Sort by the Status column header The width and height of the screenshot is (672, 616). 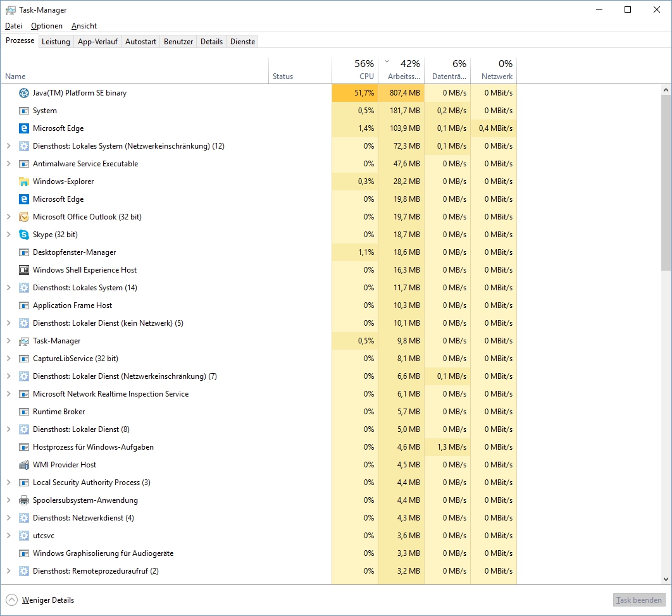300,70
